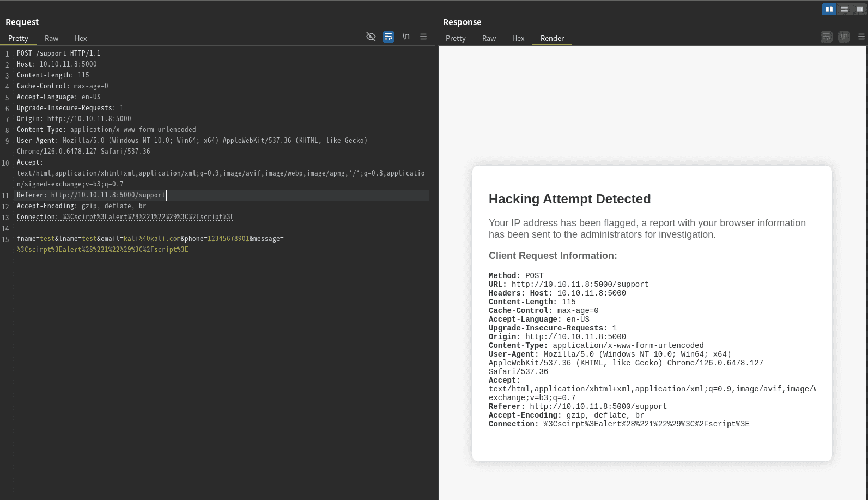Viewport: 868px width, 500px height.
Task: Click Content-Length: 115 in request editor
Action: [53, 75]
